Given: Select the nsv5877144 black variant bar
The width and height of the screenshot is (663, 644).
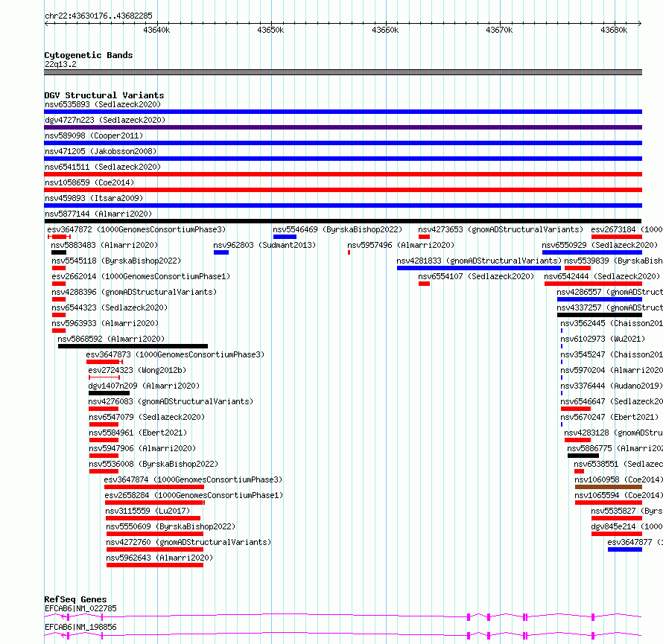Looking at the screenshot, I should point(343,221).
